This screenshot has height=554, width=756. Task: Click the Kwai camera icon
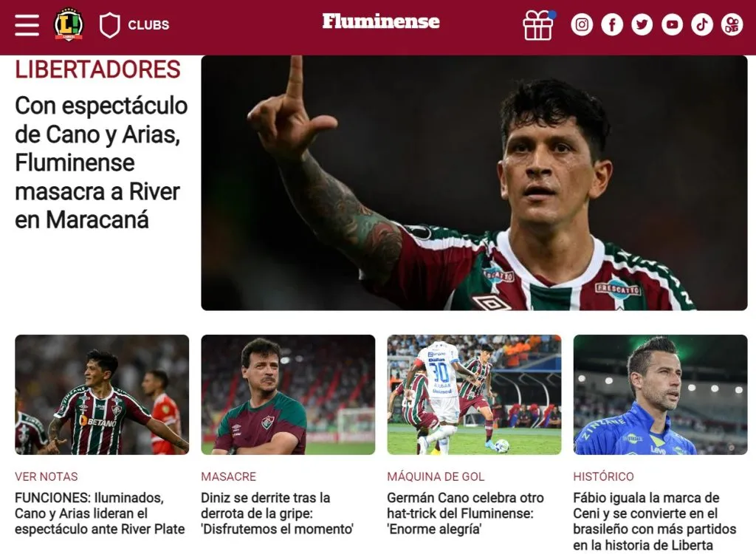click(732, 24)
